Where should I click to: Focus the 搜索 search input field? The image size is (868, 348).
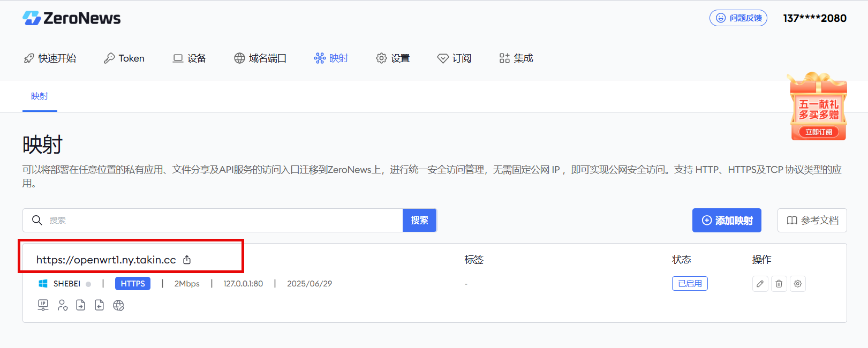[213, 221]
